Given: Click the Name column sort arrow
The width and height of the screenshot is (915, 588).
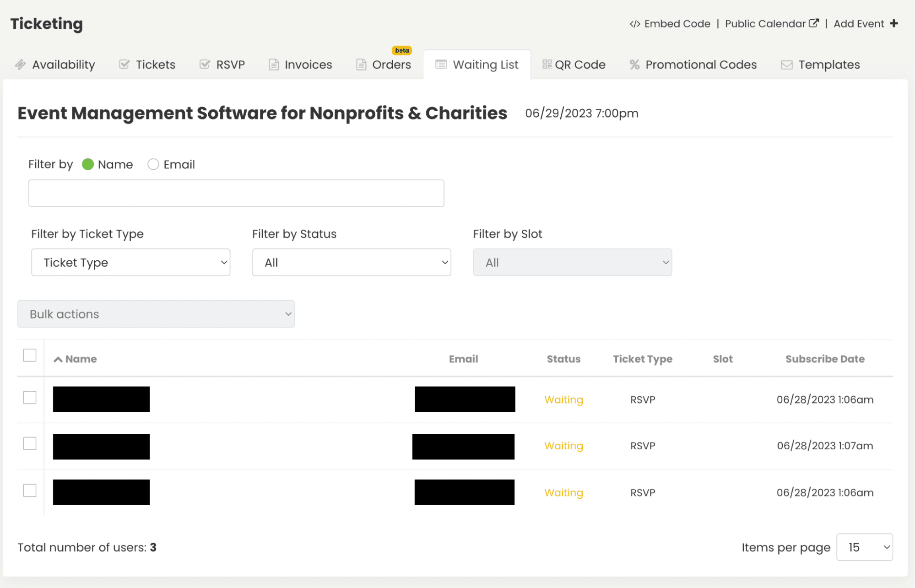Looking at the screenshot, I should tap(58, 359).
